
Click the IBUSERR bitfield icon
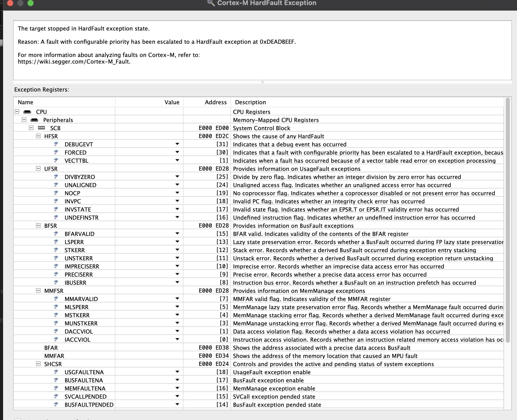[x=56, y=282]
